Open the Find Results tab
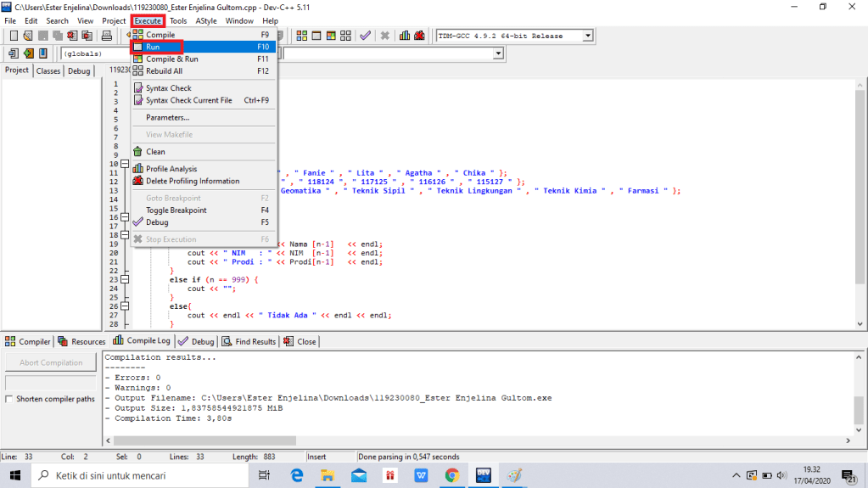 (x=249, y=341)
